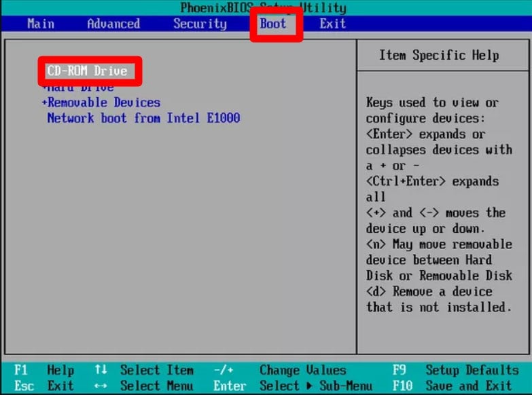
Task: Select the Boot tab
Action: (273, 24)
